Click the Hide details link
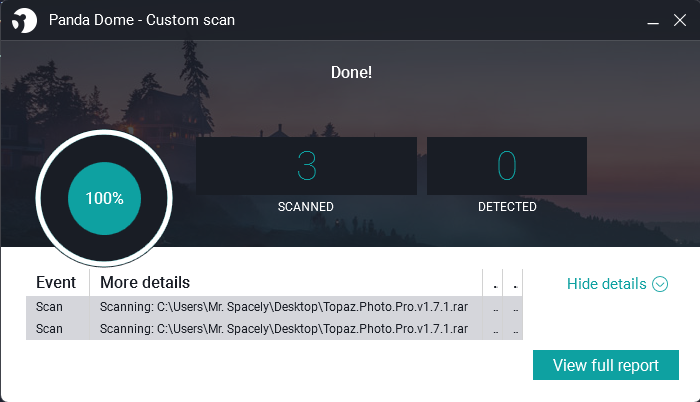Viewport: 700px width, 402px height. pos(606,284)
